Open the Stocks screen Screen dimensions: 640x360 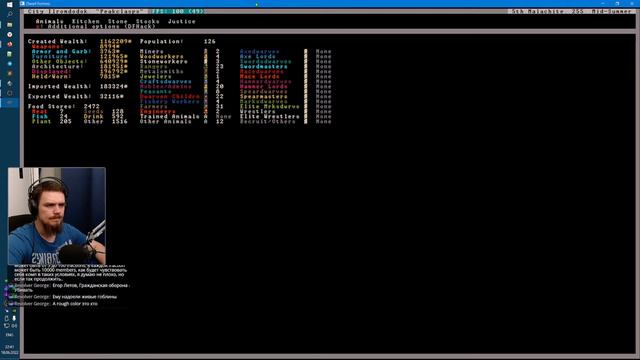tap(147, 21)
